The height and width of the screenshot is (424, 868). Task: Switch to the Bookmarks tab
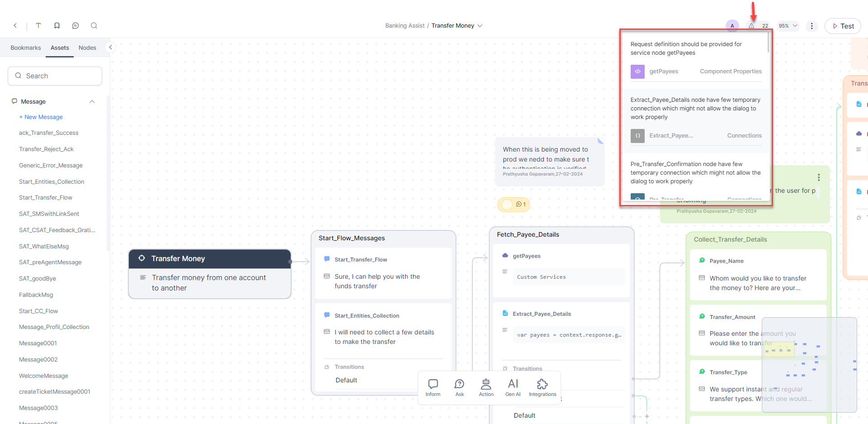[26, 48]
